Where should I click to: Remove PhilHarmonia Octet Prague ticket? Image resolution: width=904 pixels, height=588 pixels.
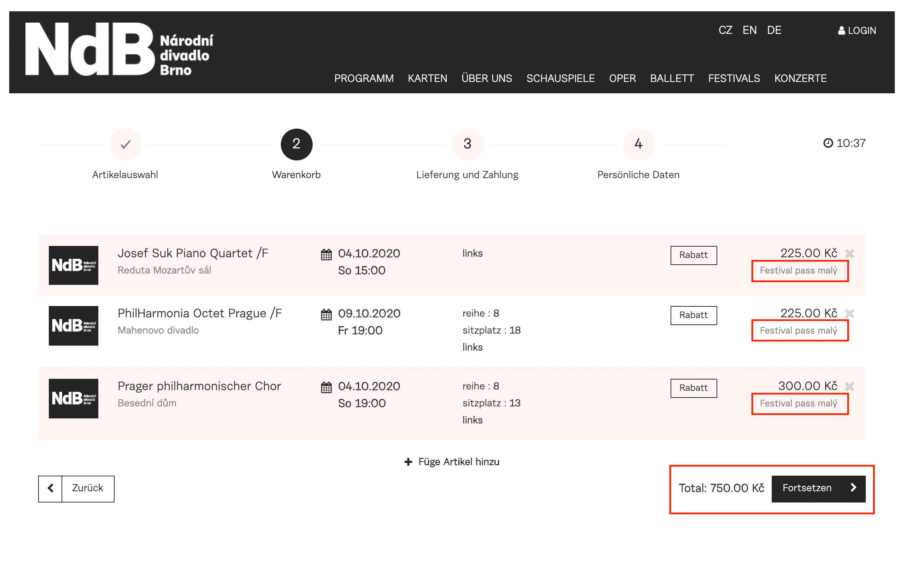(x=849, y=313)
